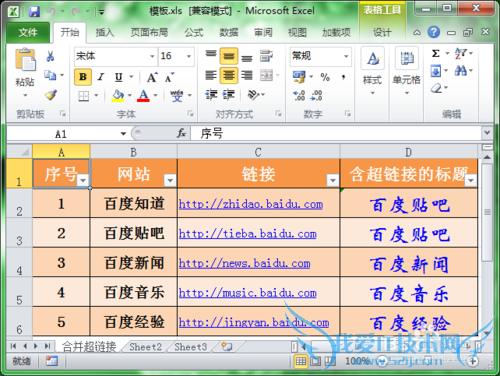Click the text orientation icon
This screenshot has height=376, width=500.
253,95
